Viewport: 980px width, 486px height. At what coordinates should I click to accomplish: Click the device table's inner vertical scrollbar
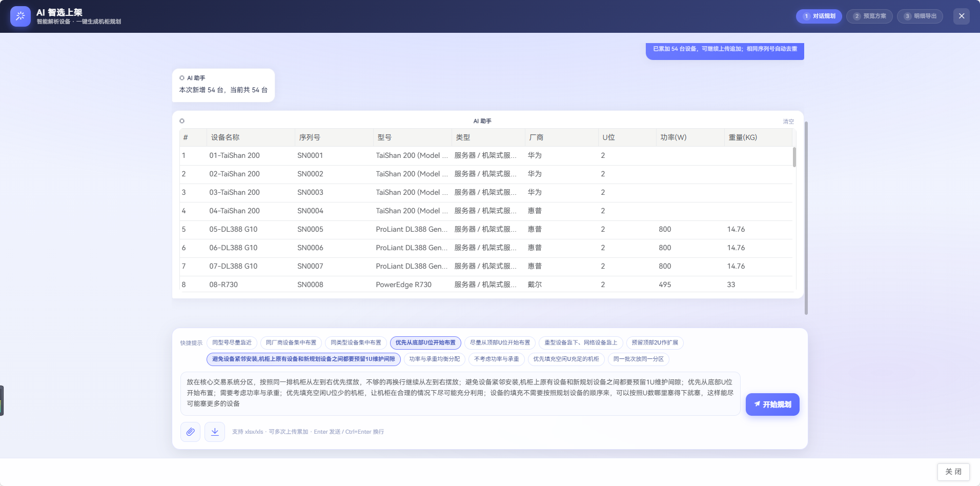point(794,157)
